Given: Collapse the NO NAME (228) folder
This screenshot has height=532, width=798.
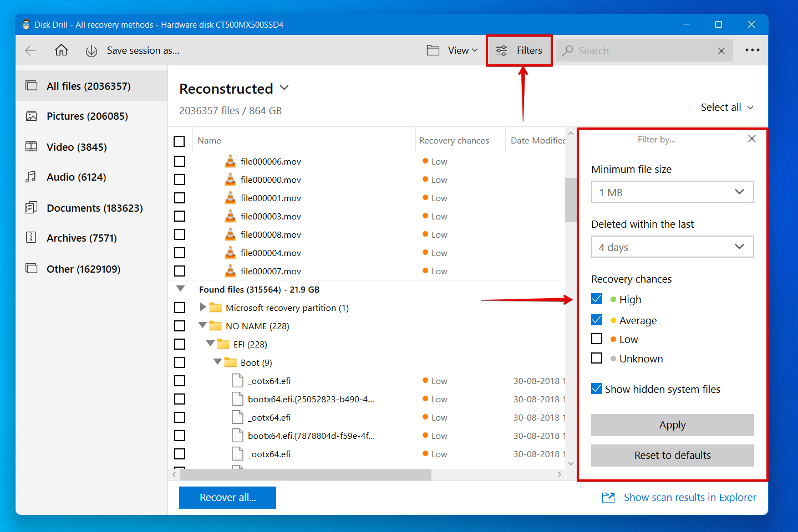Looking at the screenshot, I should coord(202,325).
